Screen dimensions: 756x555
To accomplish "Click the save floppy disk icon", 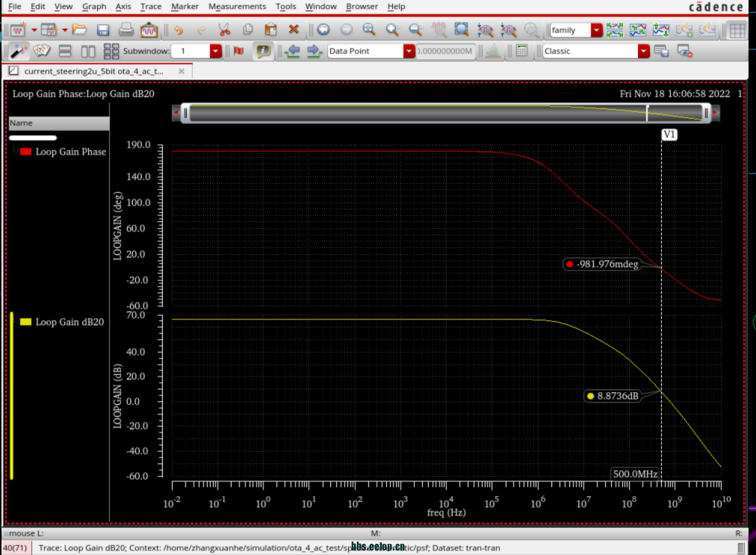I will coord(102,30).
